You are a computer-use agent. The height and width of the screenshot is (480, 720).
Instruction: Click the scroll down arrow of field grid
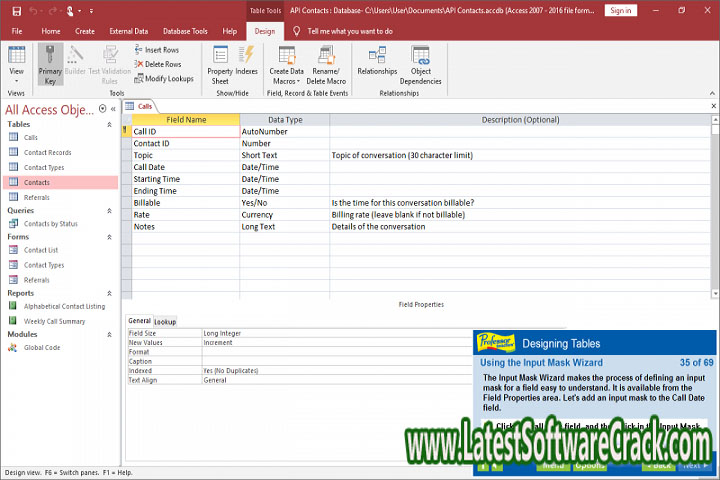(715, 293)
